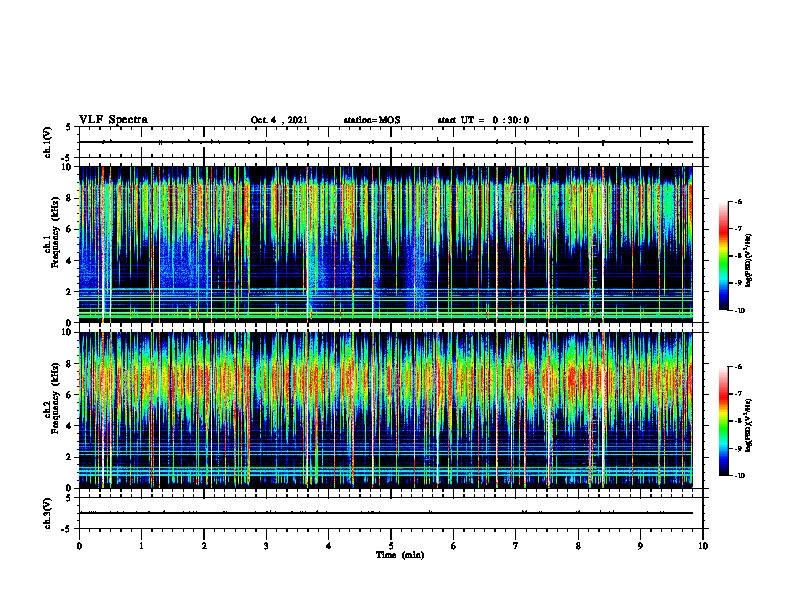Click the "8" kHz tick on ch.2 axis
Image resolution: width=792 pixels, height=612 pixels.
click(x=70, y=364)
